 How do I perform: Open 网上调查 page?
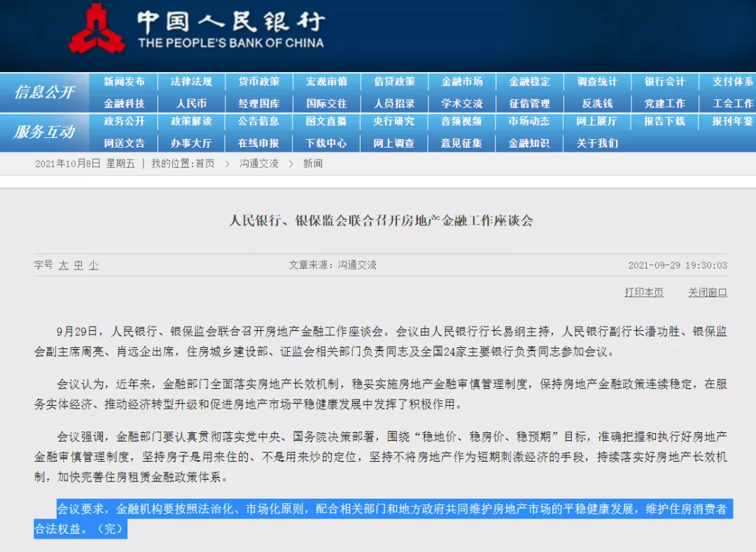pyautogui.click(x=394, y=143)
